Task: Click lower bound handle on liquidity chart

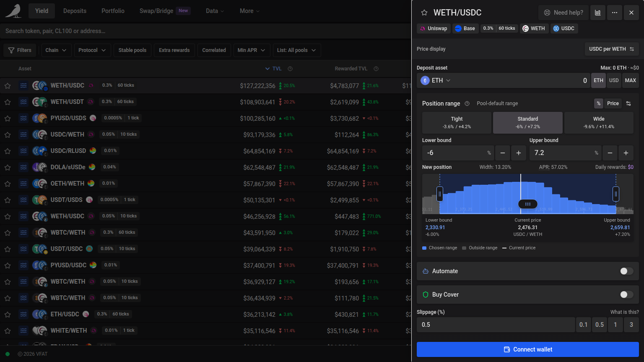Action: pyautogui.click(x=440, y=194)
